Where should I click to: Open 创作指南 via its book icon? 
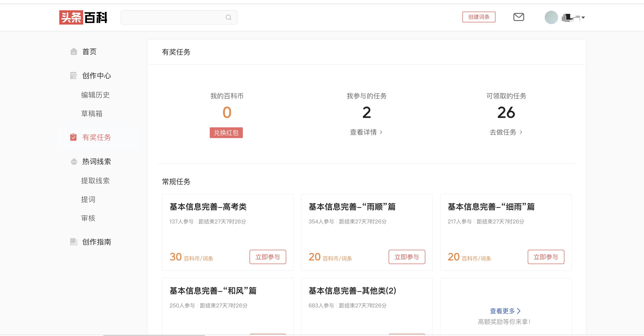click(73, 241)
